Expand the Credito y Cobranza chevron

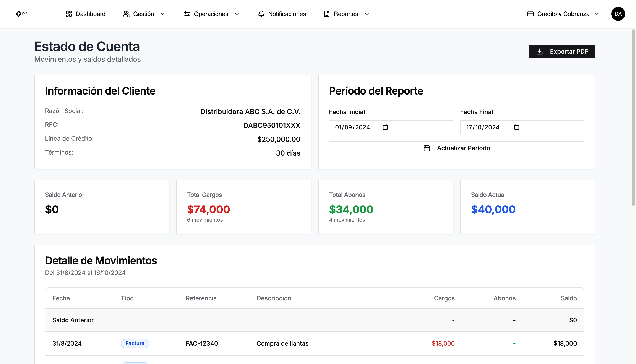pyautogui.click(x=597, y=14)
